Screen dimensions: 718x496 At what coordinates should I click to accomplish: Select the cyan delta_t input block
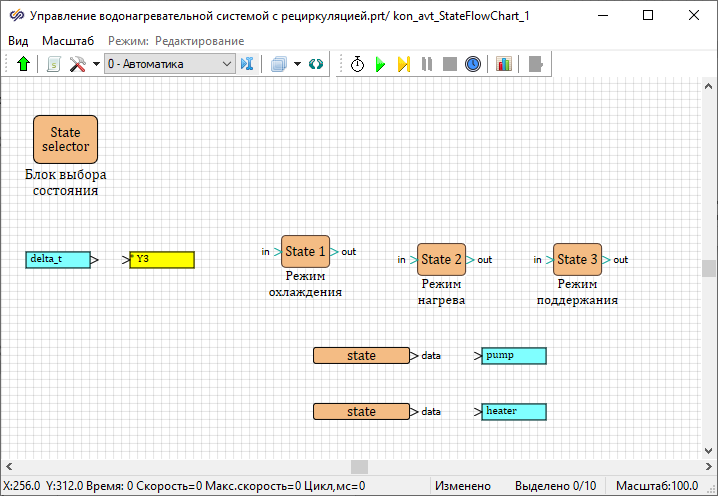(x=58, y=259)
